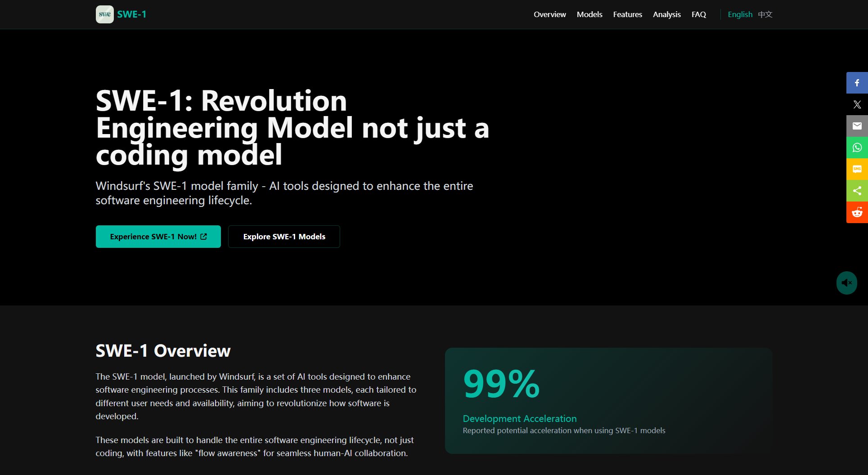
Task: Click the subtitle "Windsurf's SWE-1 model family"
Action: pos(284,193)
